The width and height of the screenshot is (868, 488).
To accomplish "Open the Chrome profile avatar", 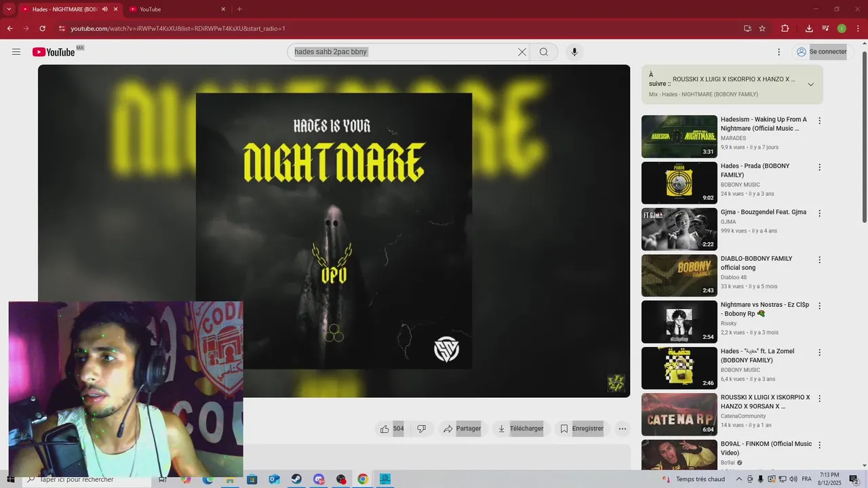I will click(x=842, y=28).
